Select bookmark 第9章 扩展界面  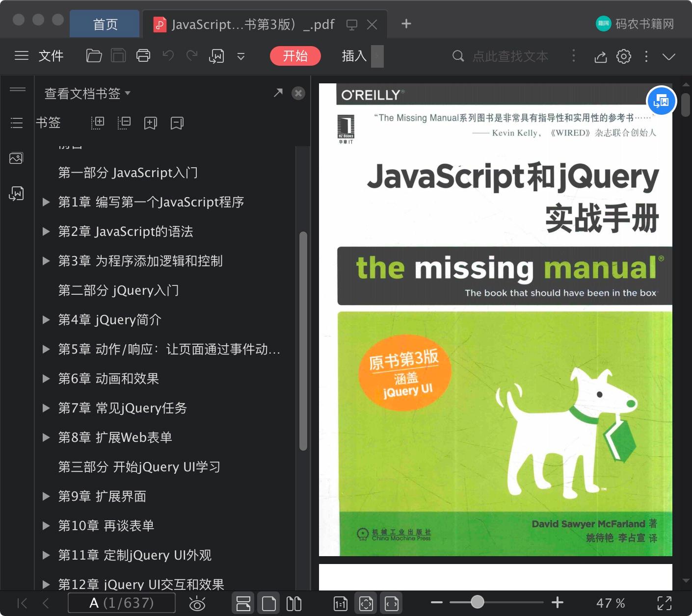pyautogui.click(x=102, y=496)
